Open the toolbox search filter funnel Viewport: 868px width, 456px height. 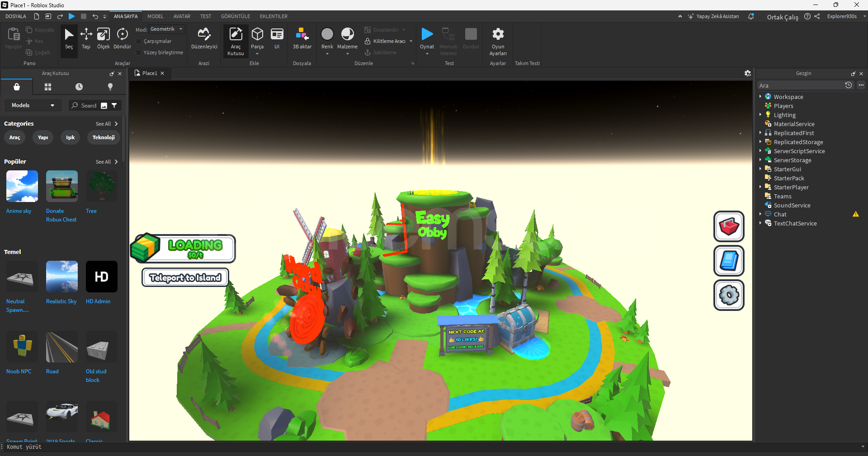point(114,105)
